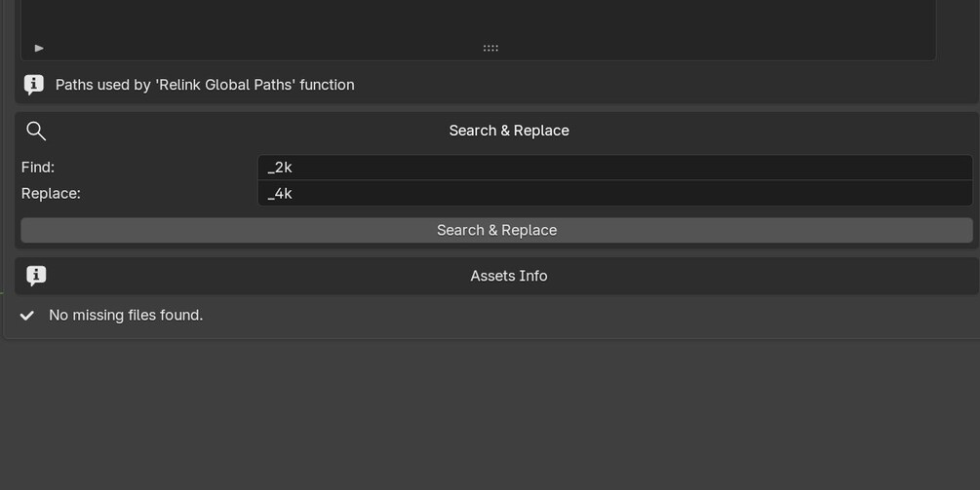Click the checkmark icon beside No missing files
The image size is (980, 490).
click(27, 316)
